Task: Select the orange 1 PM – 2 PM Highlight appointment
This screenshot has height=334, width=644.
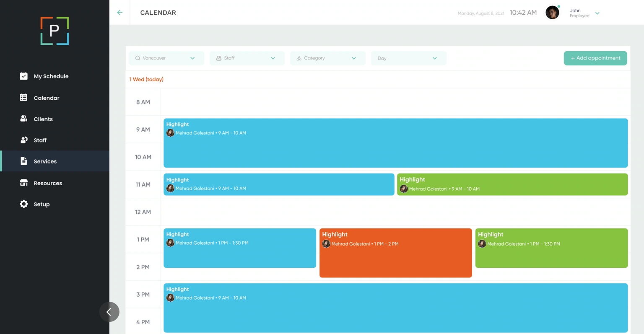Action: click(396, 253)
